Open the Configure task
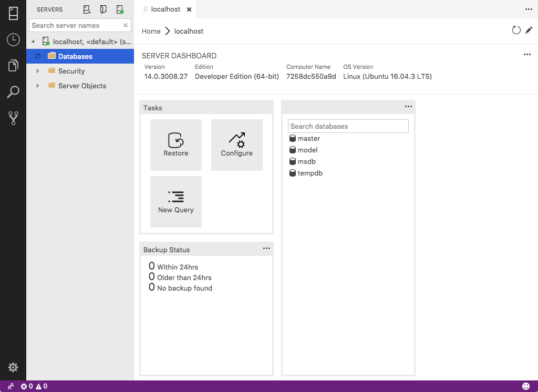Viewport: 538px width, 392px height. (236, 145)
